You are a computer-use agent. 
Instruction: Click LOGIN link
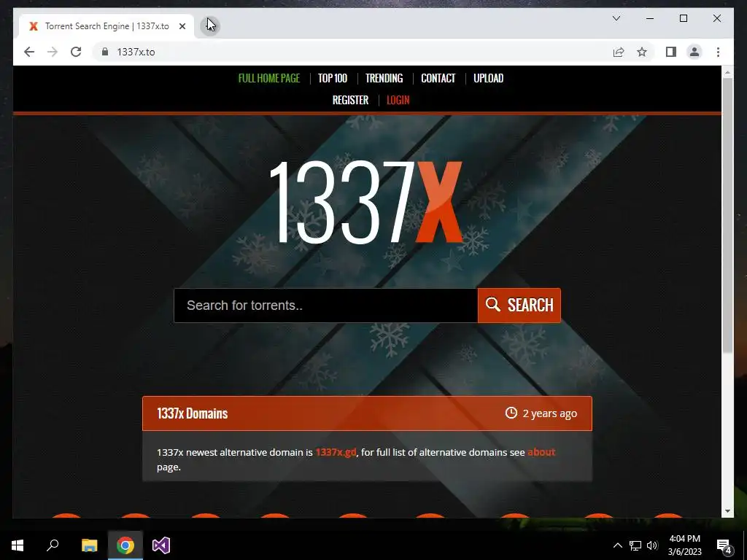[398, 100]
